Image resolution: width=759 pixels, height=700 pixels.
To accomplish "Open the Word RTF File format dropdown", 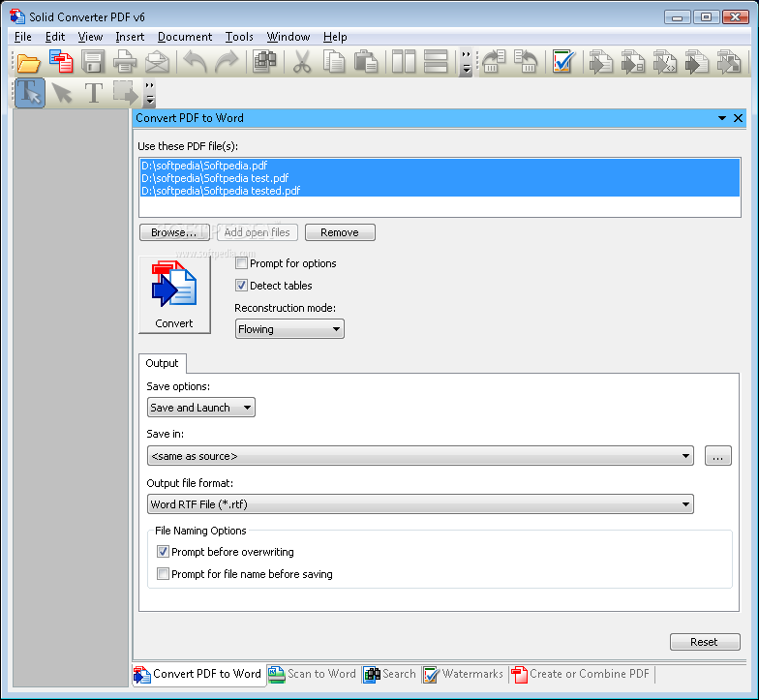I will [x=420, y=504].
